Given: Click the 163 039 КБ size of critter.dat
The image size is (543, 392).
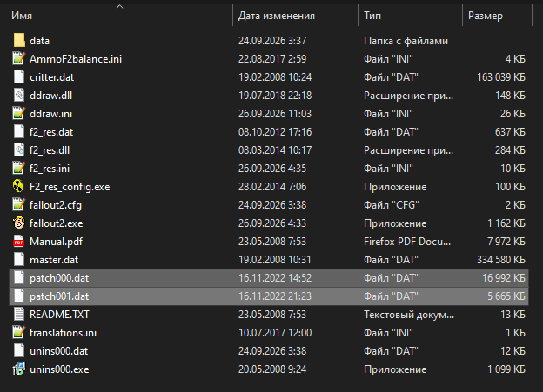Looking at the screenshot, I should coord(501,77).
